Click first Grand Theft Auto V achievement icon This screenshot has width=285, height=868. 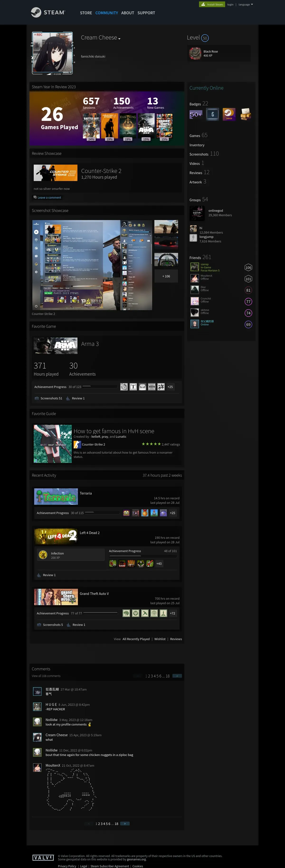click(x=126, y=613)
